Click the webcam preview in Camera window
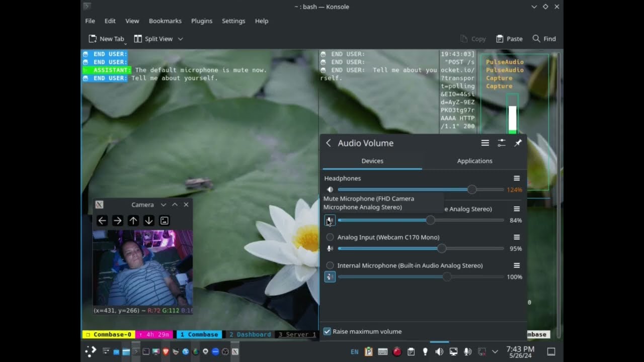The image size is (644, 362). [x=143, y=268]
